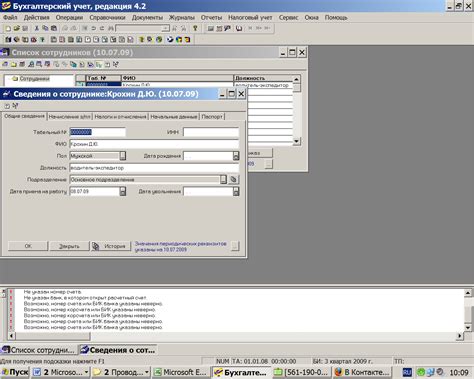
Task: Open the Пол dropdown
Action: point(123,156)
